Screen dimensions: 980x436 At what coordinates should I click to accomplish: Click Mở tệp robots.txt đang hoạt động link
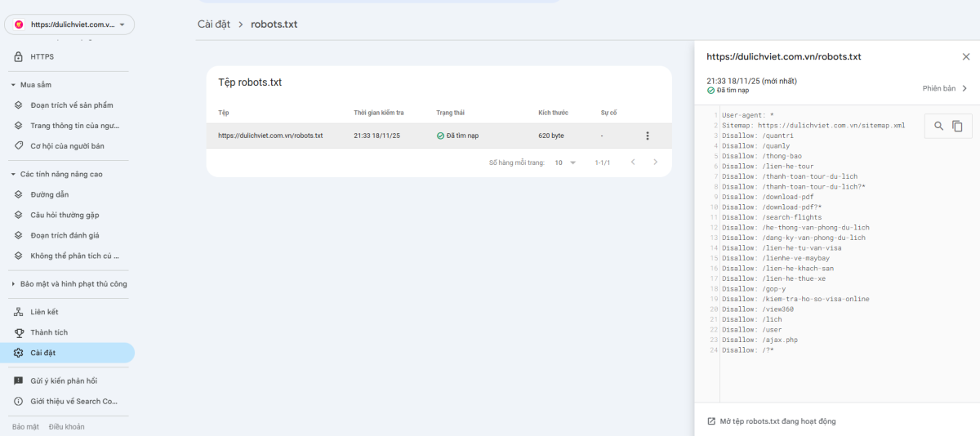click(777, 421)
